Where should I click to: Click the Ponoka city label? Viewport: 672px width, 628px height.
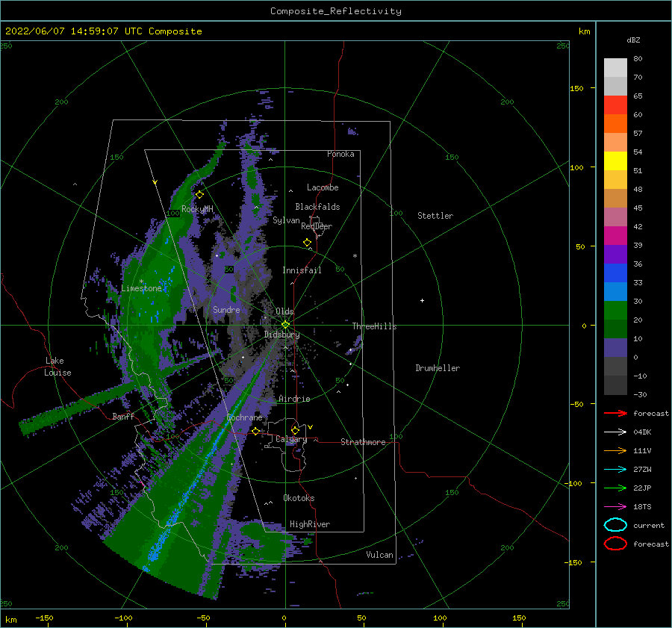pyautogui.click(x=340, y=154)
